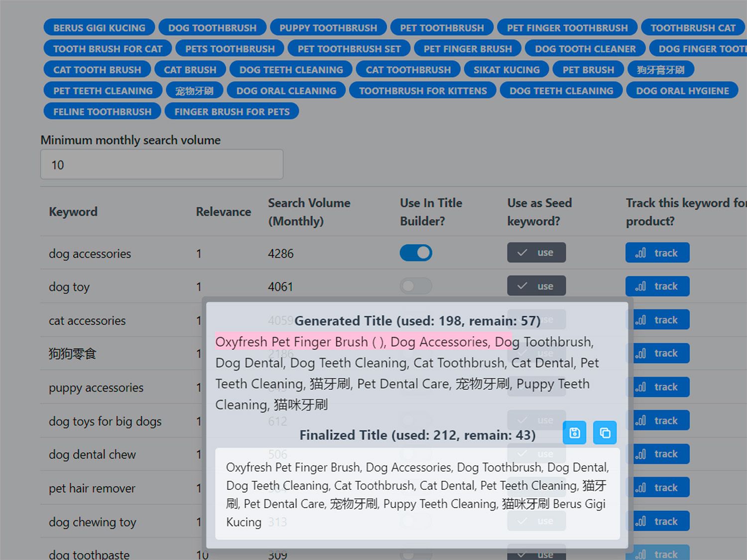Select TOOTHBRUSH CAT keyword tag
The image size is (747, 560).
click(693, 28)
